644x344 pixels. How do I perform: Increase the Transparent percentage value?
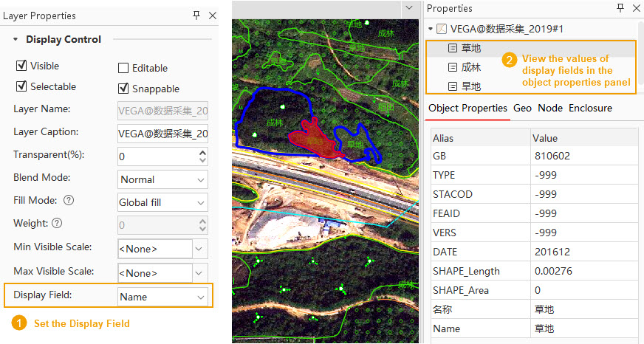tap(202, 153)
